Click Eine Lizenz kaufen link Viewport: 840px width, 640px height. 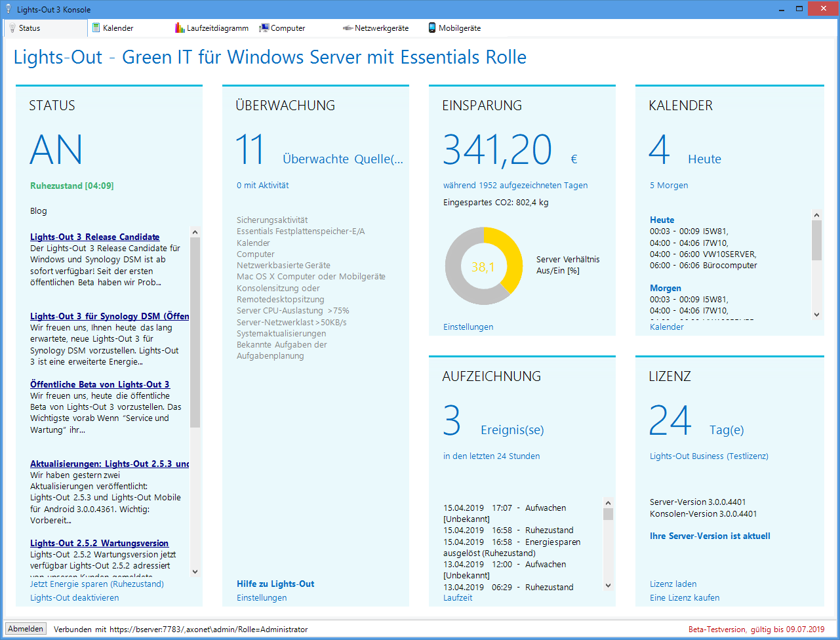(685, 597)
